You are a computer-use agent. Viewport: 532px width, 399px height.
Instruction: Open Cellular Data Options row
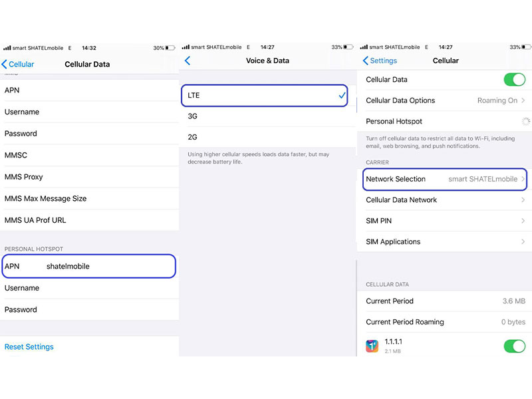445,100
